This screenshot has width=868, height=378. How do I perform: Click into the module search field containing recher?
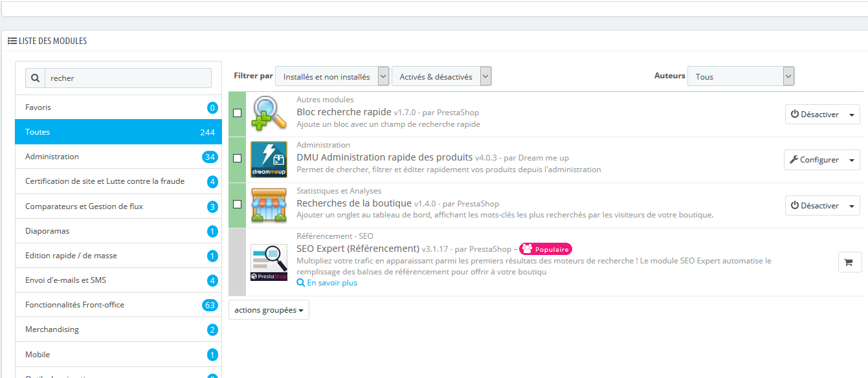(x=128, y=78)
